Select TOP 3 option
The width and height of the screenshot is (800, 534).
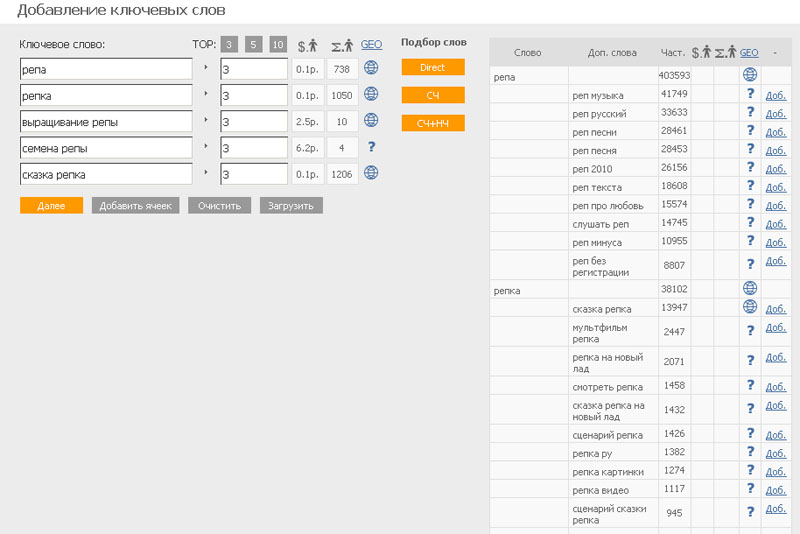229,44
